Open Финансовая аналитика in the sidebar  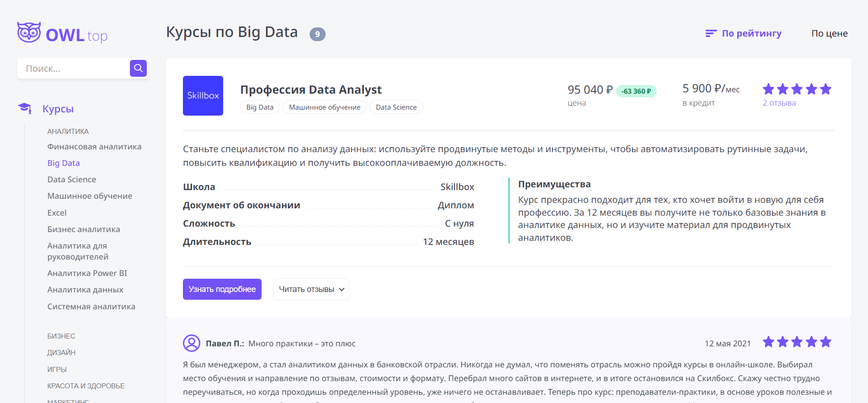click(94, 147)
